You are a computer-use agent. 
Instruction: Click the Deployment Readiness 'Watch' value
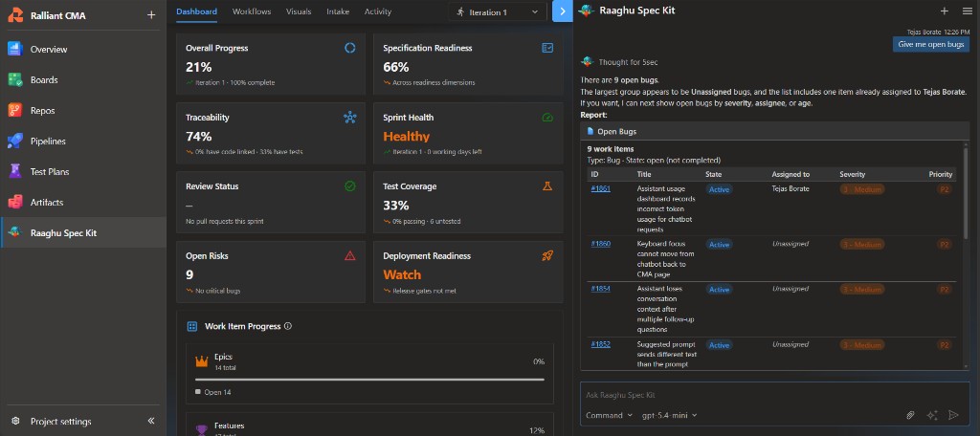click(x=402, y=274)
